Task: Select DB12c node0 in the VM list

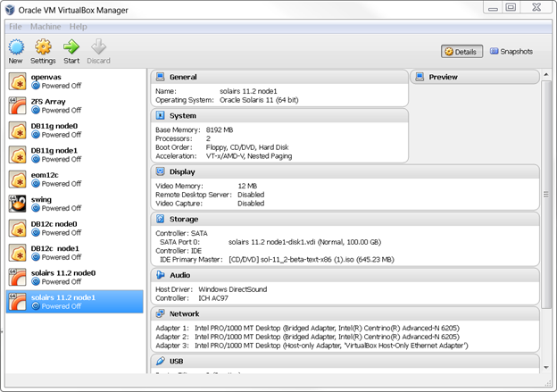Action: [75, 229]
